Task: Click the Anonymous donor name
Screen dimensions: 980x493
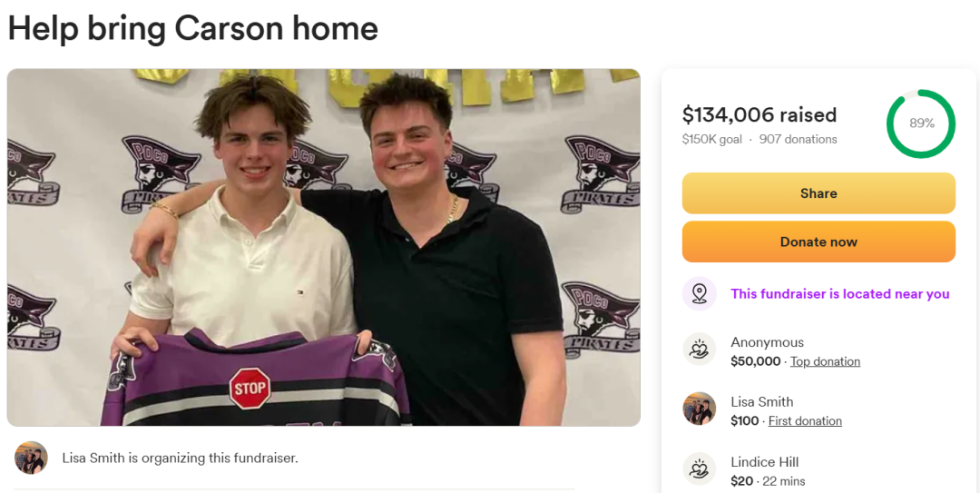Action: pos(767,342)
